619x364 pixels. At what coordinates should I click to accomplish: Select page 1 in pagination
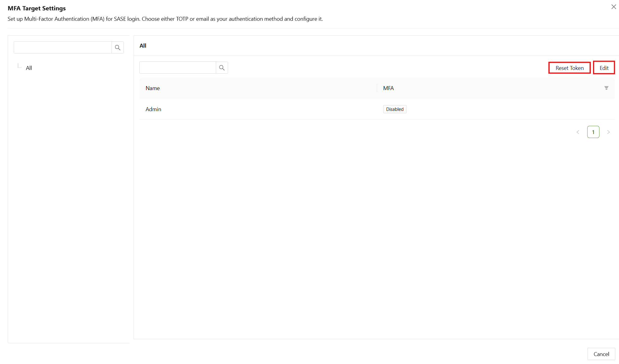593,132
